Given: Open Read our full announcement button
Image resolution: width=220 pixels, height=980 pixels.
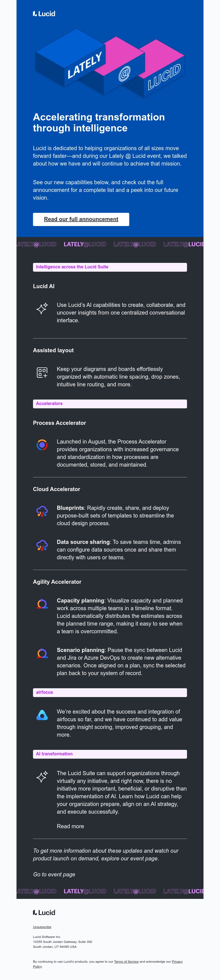Looking at the screenshot, I should (x=81, y=219).
